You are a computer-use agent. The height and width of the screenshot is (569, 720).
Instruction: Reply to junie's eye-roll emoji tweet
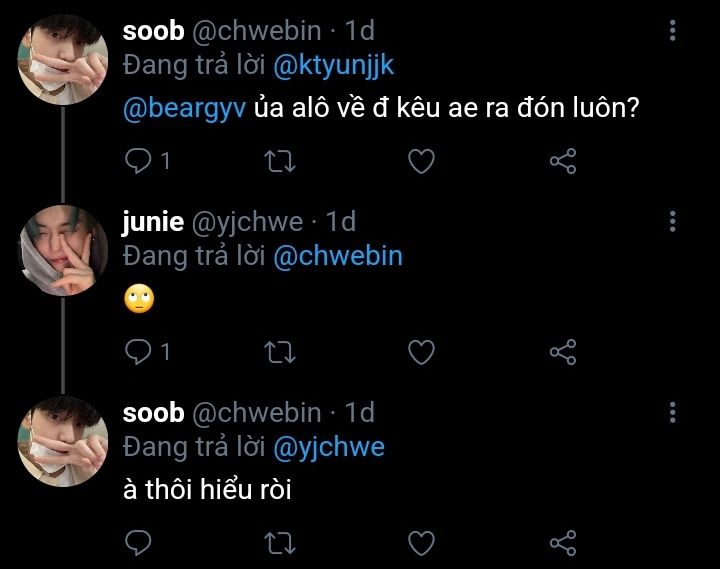(139, 352)
